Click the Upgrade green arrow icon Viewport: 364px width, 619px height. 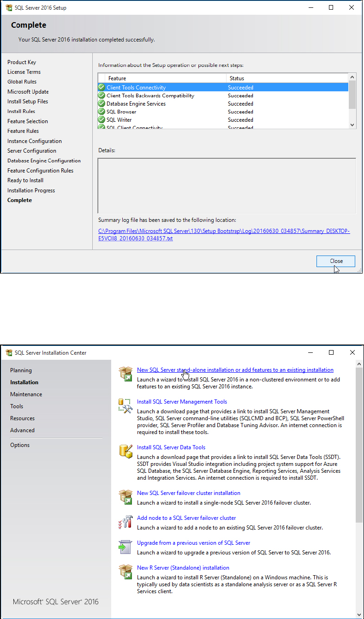click(x=125, y=547)
